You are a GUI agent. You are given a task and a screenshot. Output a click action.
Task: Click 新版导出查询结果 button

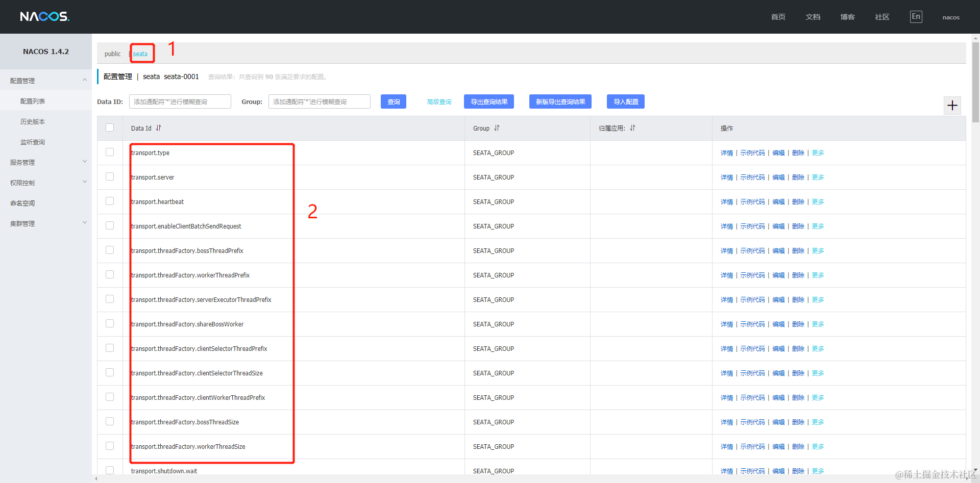(x=560, y=101)
